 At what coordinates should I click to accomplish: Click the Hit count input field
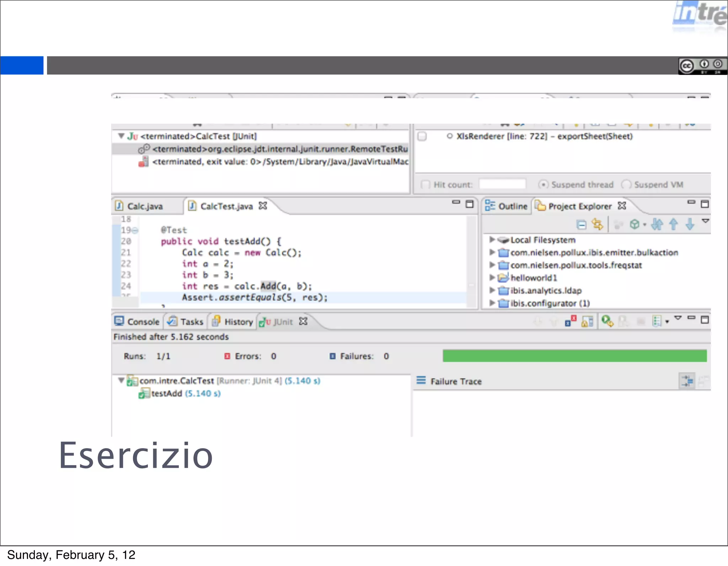pyautogui.click(x=502, y=184)
